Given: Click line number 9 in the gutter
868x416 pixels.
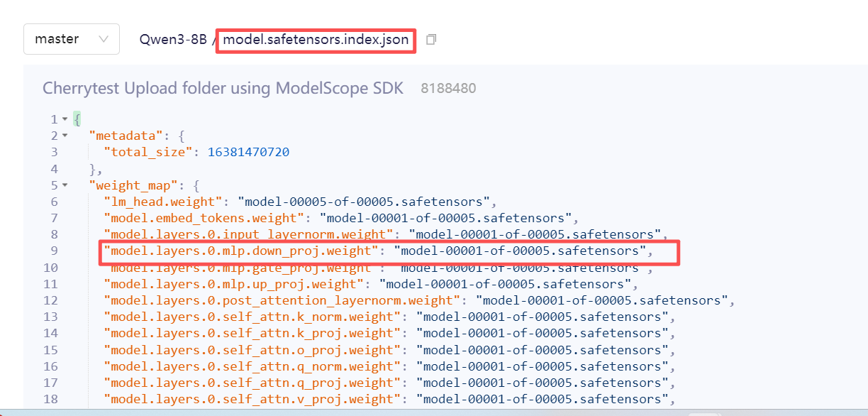Looking at the screenshot, I should [x=54, y=251].
